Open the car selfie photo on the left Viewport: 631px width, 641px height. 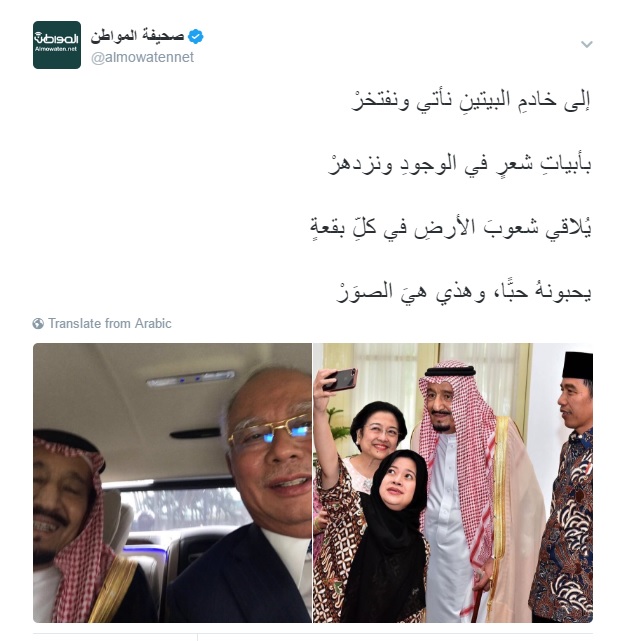[x=172, y=483]
